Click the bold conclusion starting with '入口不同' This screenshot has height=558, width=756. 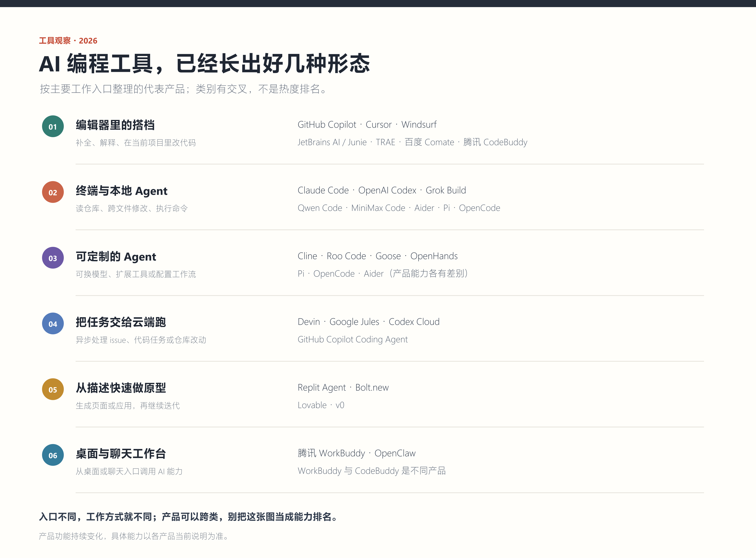(188, 517)
